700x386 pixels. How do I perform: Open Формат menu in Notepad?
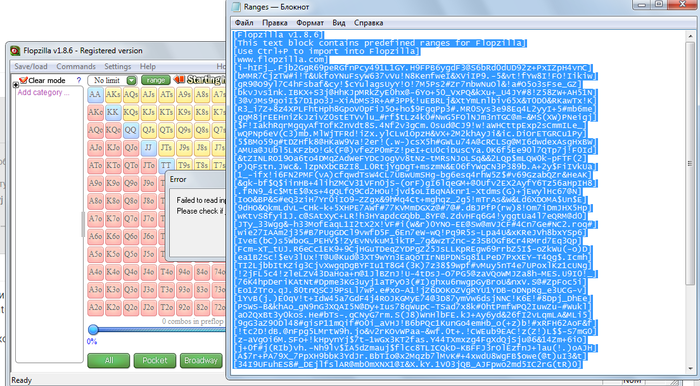tap(310, 23)
